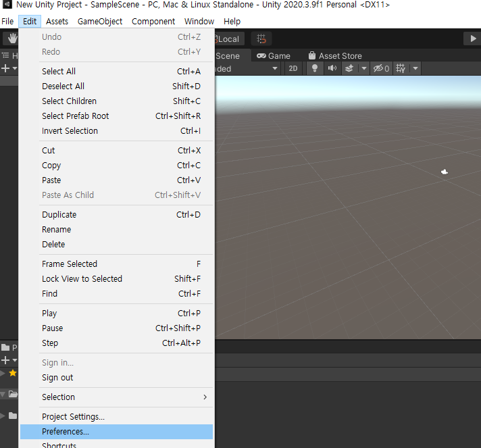Click Find in Edit menu
The image size is (481, 448).
tap(117, 294)
